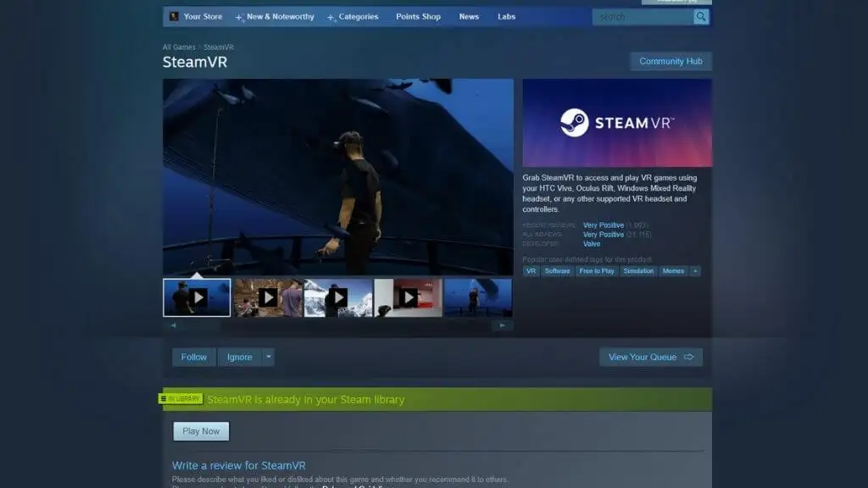The height and width of the screenshot is (488, 868).
Task: Click the left arrow of the thumbnail strip
Action: coord(173,325)
